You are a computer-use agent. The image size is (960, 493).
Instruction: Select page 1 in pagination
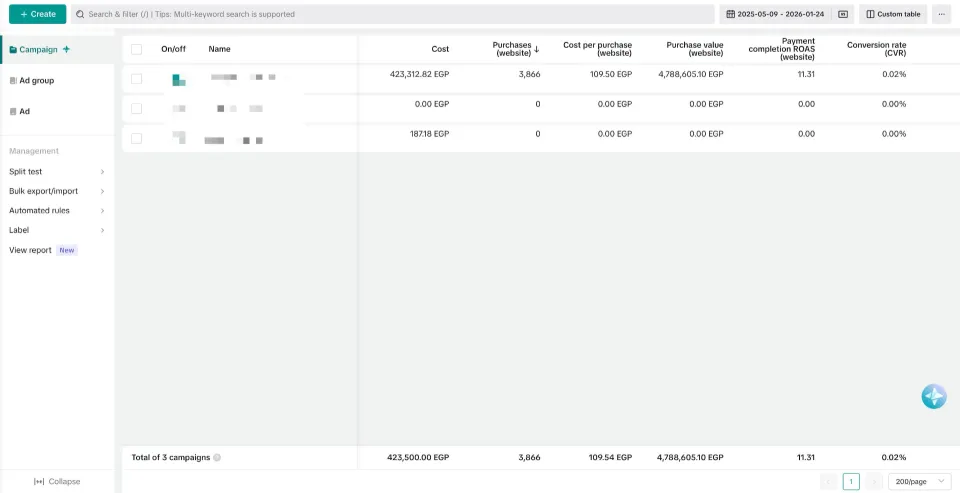coord(851,481)
